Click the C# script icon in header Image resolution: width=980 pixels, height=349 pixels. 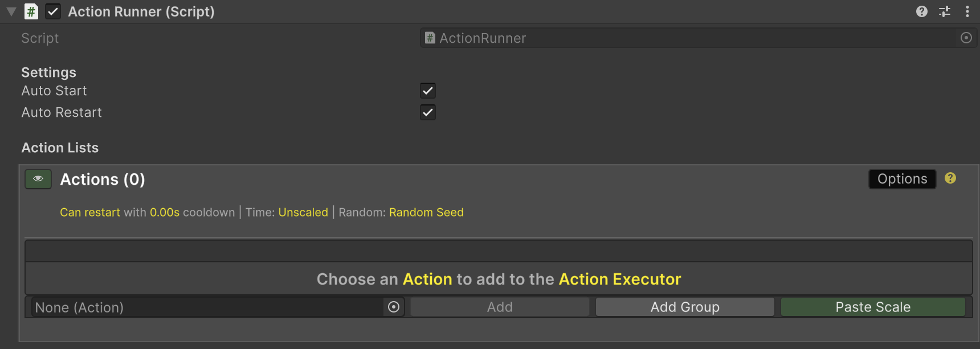point(31,11)
